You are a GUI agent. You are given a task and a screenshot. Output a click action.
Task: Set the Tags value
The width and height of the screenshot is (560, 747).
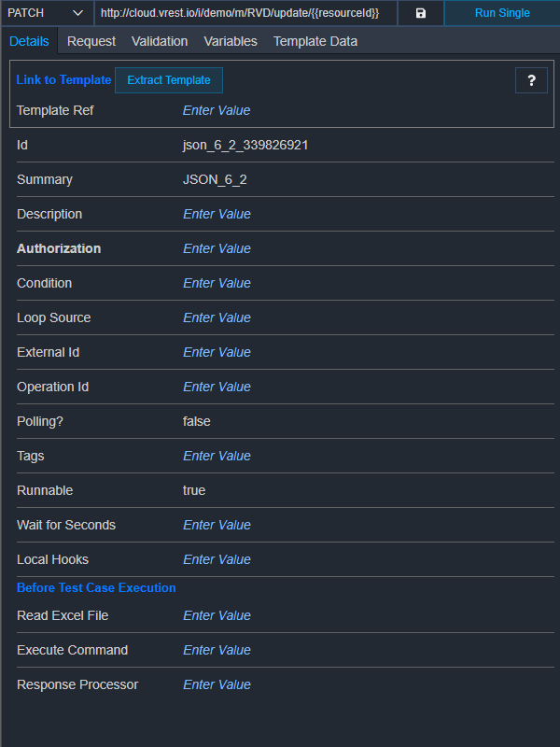coord(217,456)
